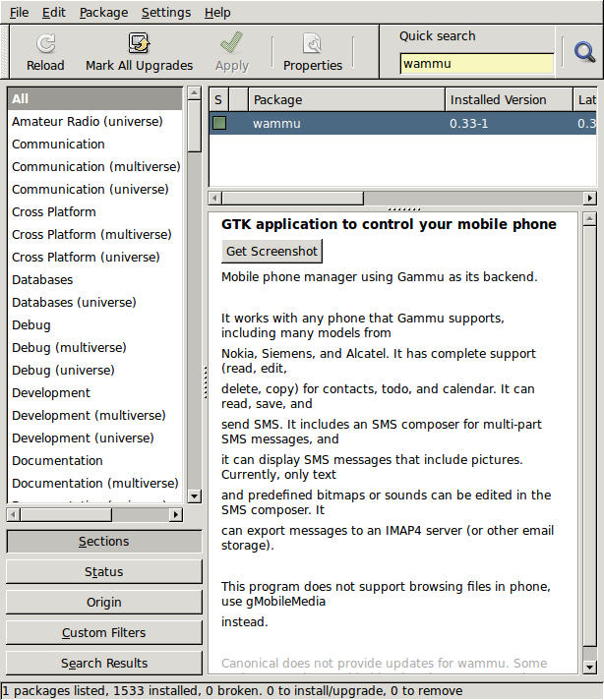Image resolution: width=604 pixels, height=700 pixels.
Task: Select Documentation (multiverse) section
Action: tap(95, 484)
